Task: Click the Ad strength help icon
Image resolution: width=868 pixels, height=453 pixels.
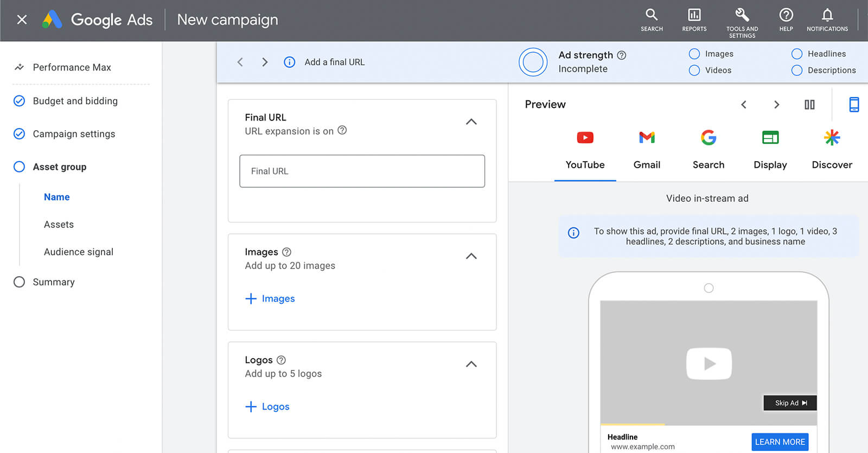Action: [622, 55]
